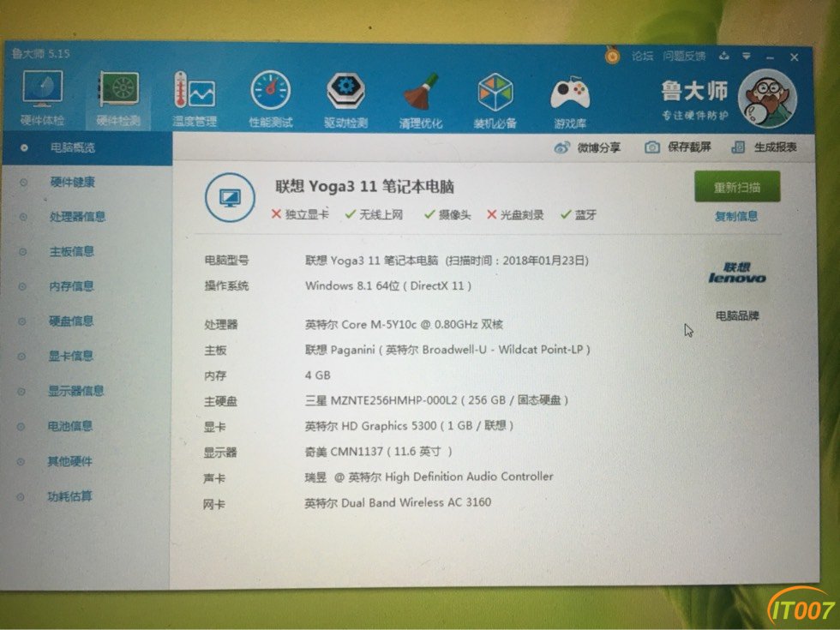Go to 清理优化 cleanup and optimization
Viewport: 840px width, 630px height.
(421, 101)
